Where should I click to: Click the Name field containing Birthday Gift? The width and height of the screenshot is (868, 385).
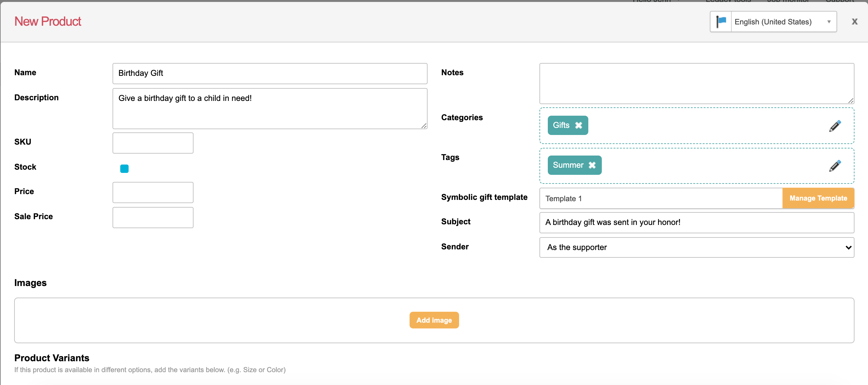pyautogui.click(x=270, y=73)
